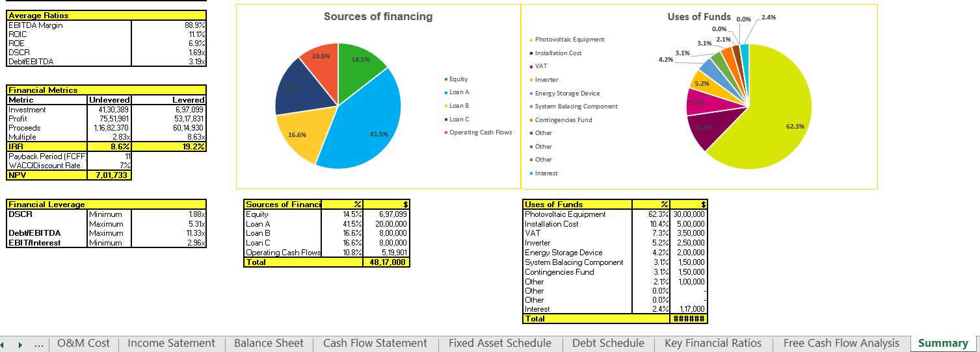Screen dimensions: 980x352
Task: Click the 2.4% data label on Uses pie
Action: click(768, 18)
